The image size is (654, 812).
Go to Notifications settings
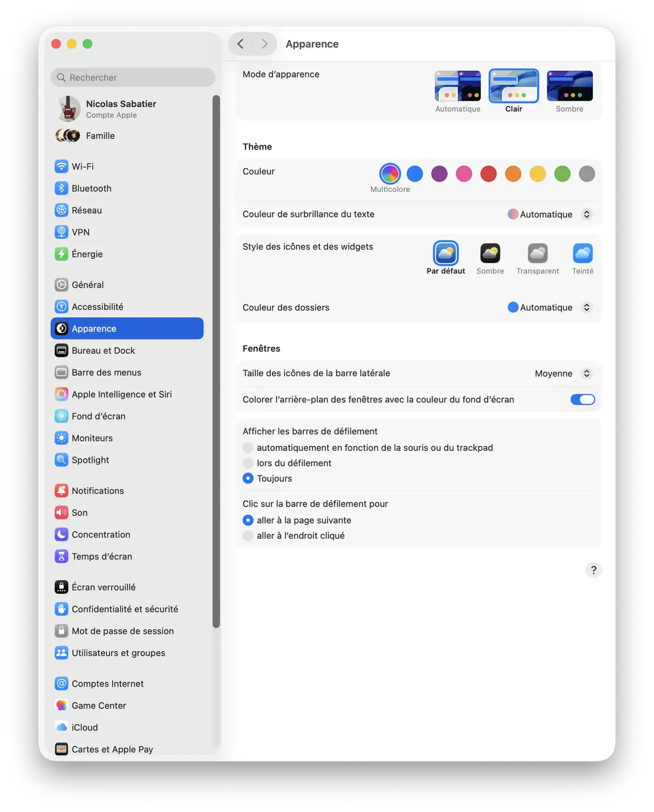(x=98, y=491)
